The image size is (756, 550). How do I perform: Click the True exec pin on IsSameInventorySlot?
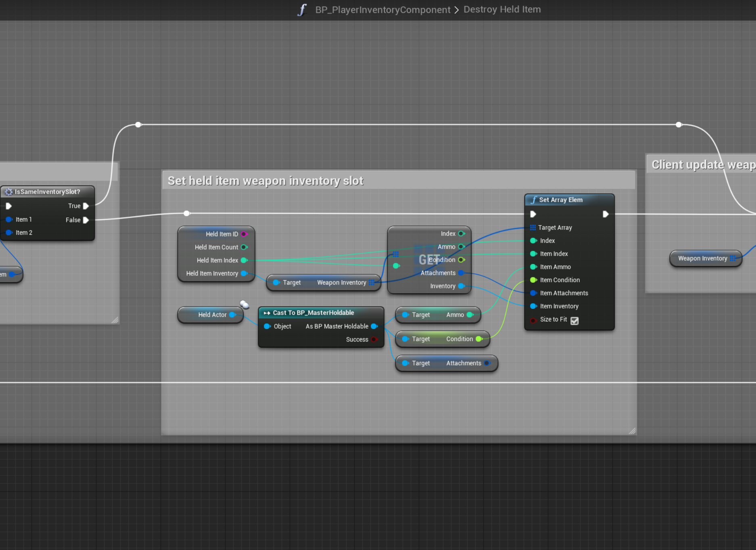[x=86, y=206]
